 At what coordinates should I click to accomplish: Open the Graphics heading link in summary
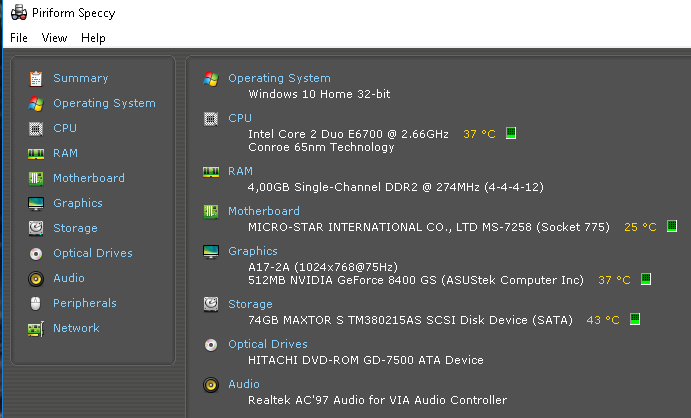click(253, 251)
